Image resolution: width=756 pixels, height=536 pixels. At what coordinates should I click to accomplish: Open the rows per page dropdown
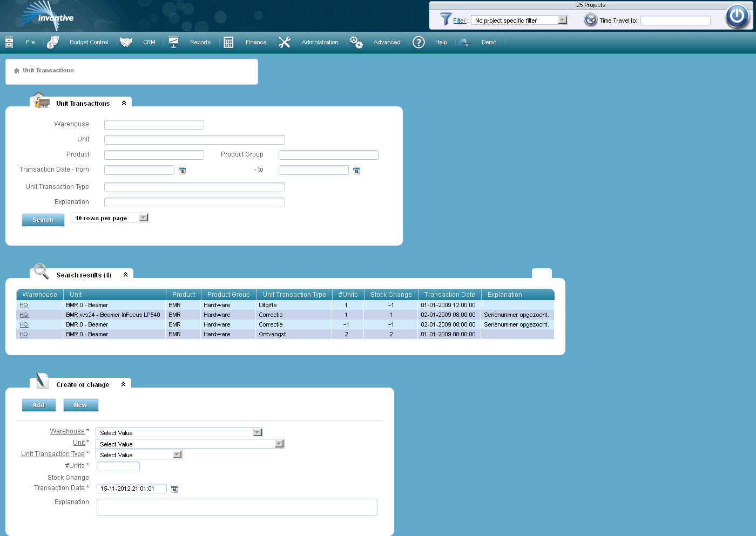coord(143,217)
